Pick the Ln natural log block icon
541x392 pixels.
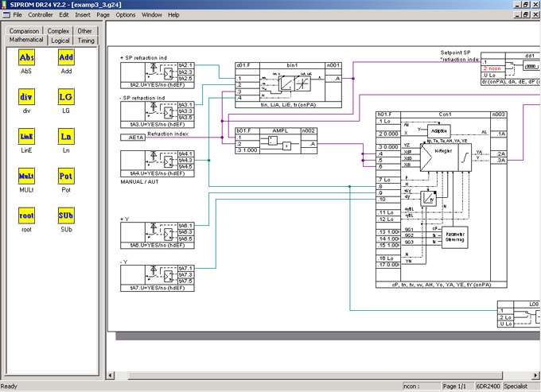[66, 136]
